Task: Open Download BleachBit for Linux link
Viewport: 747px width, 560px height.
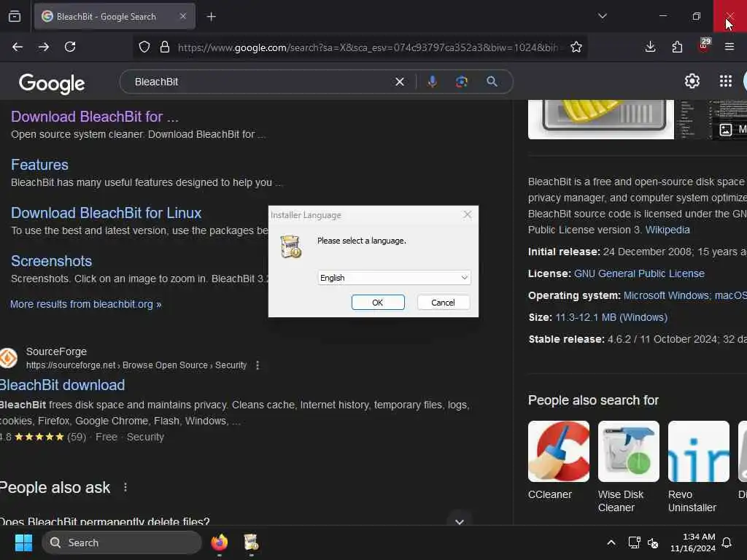Action: click(107, 213)
